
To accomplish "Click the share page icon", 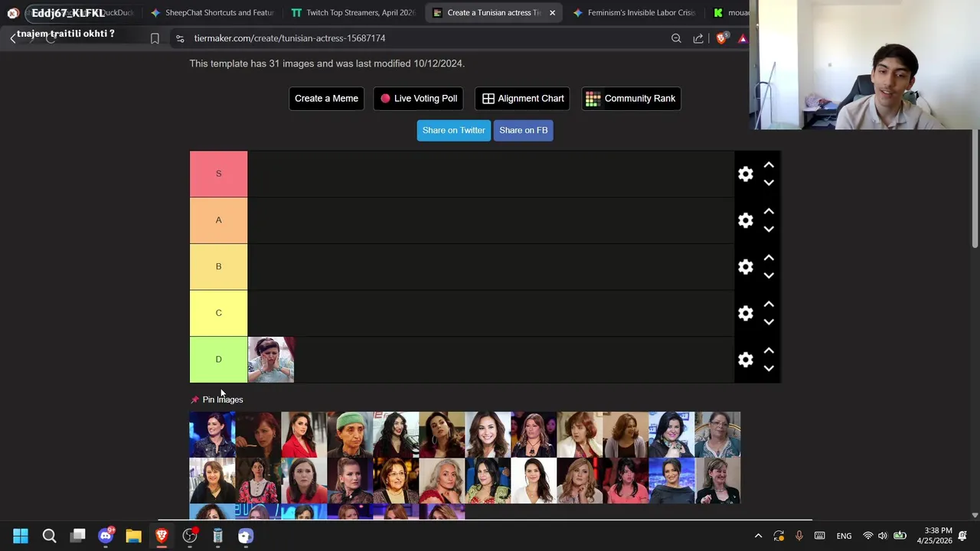I will (698, 38).
